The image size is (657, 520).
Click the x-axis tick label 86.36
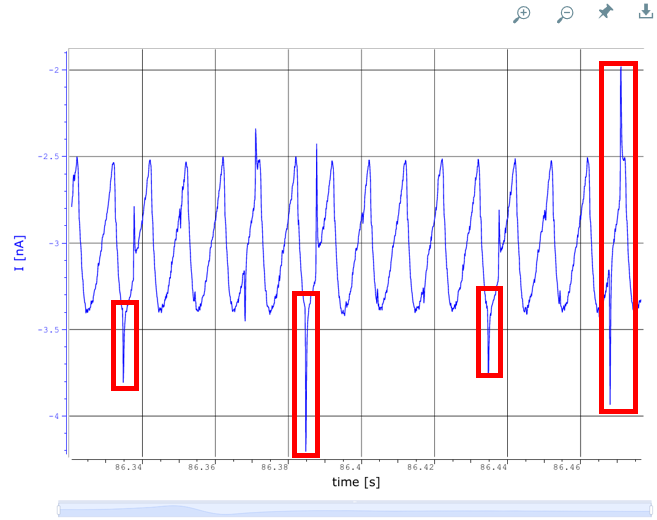coord(202,467)
